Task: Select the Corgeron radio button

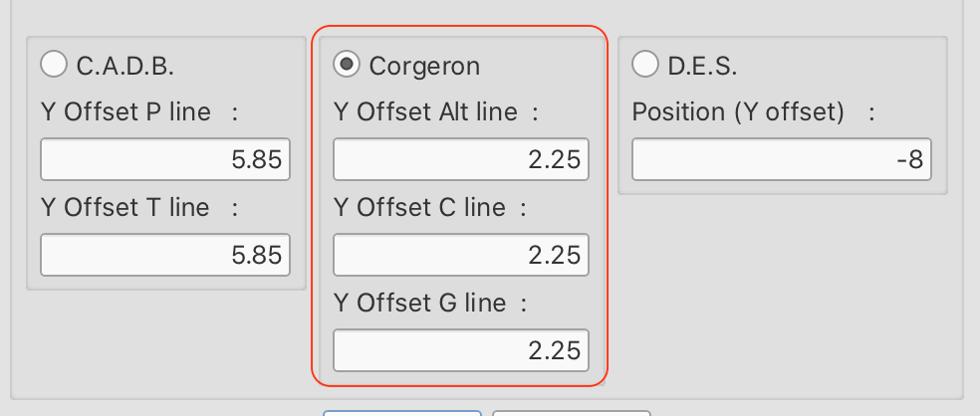Action: tap(347, 66)
